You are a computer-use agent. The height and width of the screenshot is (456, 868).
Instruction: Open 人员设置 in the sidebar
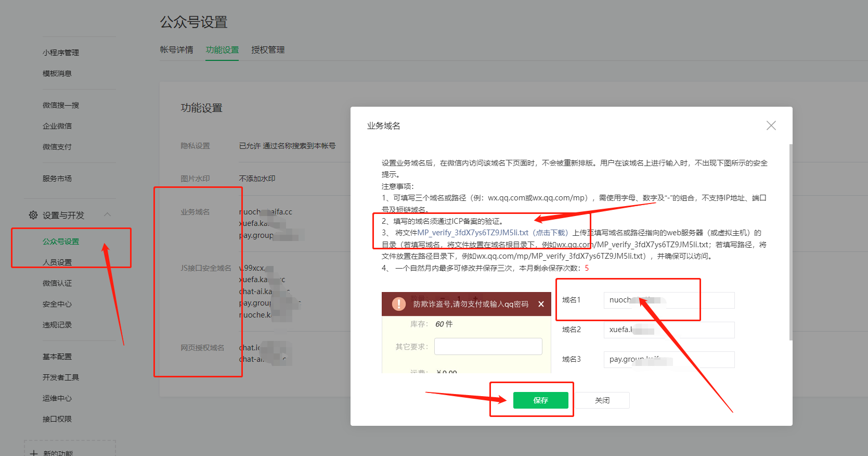57,262
